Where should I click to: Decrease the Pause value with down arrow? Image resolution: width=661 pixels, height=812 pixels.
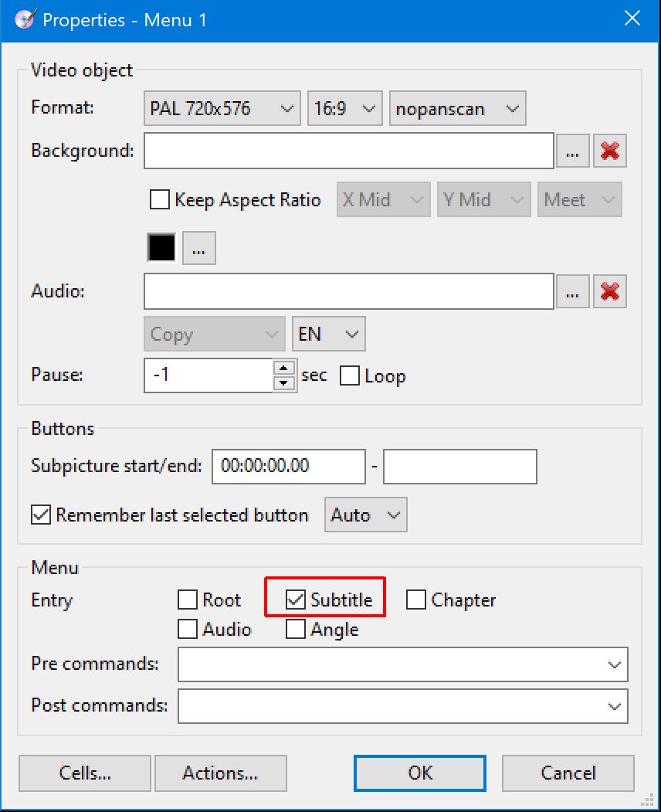285,382
